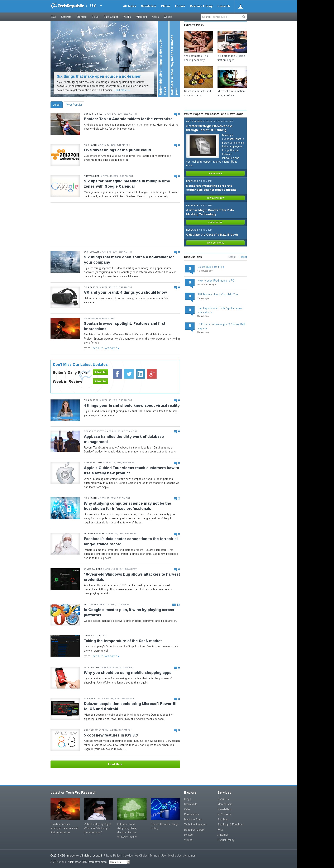The height and width of the screenshot is (868, 334).
Task: Open Resource Library in the top navigation
Action: tap(201, 6)
